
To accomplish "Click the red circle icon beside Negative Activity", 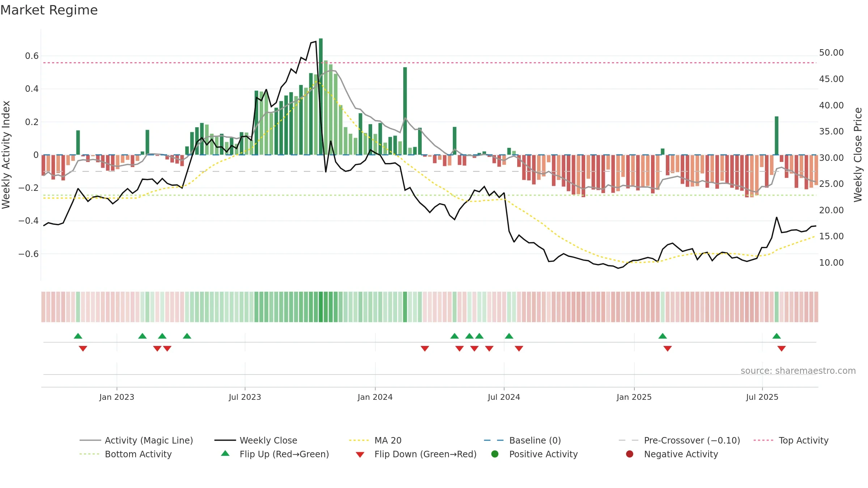I will (x=630, y=454).
